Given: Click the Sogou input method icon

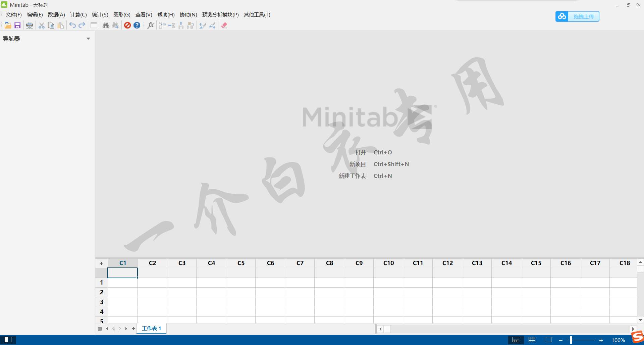Looking at the screenshot, I should pos(638,337).
